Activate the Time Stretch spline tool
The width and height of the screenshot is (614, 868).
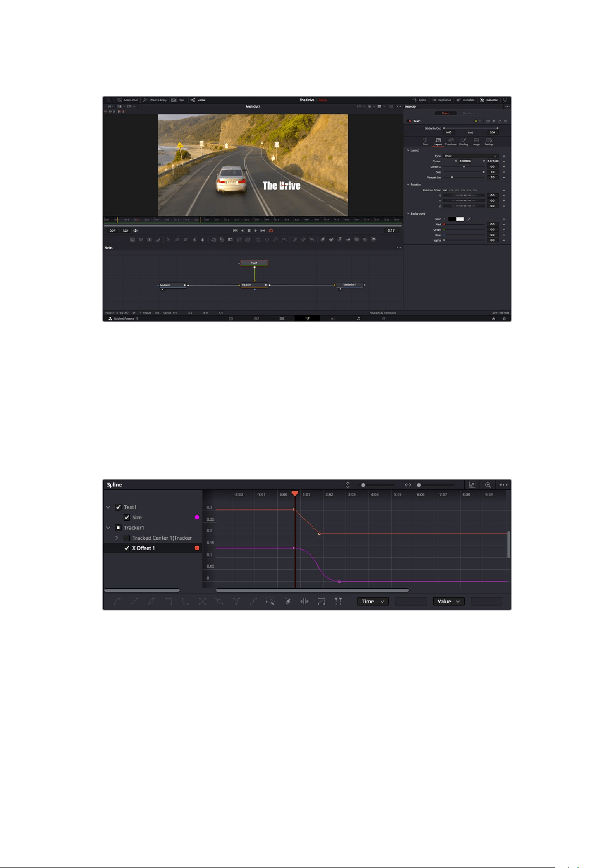[x=304, y=601]
